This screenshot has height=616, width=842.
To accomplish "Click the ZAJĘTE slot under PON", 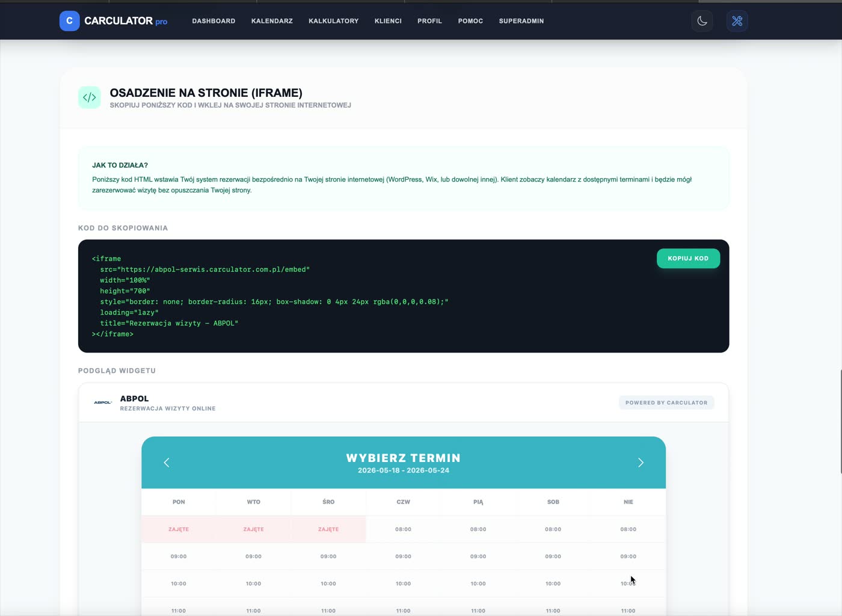I will tap(179, 529).
